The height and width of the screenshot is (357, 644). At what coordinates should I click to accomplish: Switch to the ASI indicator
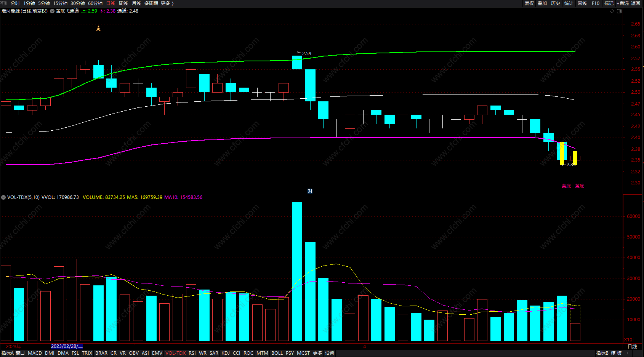tap(145, 353)
